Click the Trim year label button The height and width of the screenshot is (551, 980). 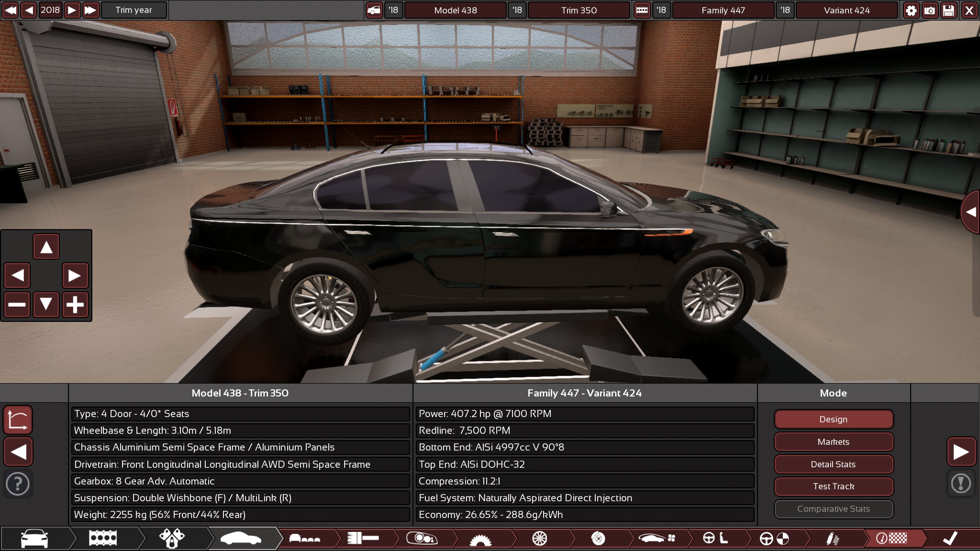point(134,10)
